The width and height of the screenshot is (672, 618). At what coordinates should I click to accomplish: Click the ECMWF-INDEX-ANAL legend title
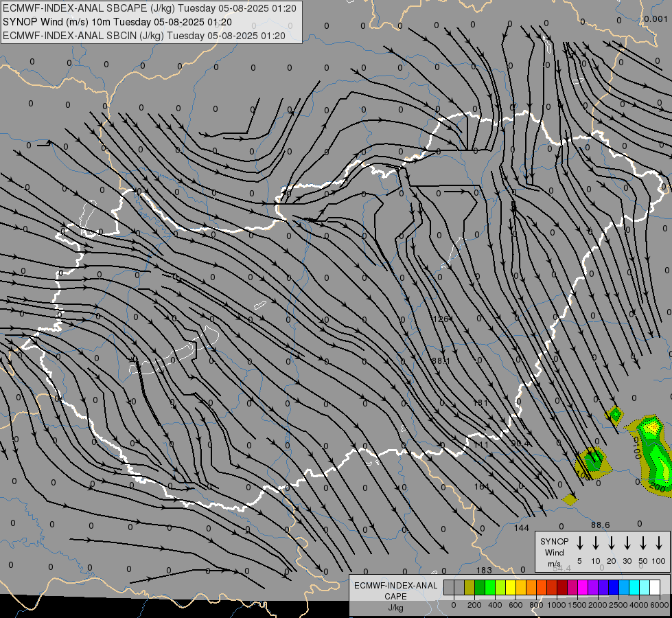[395, 586]
